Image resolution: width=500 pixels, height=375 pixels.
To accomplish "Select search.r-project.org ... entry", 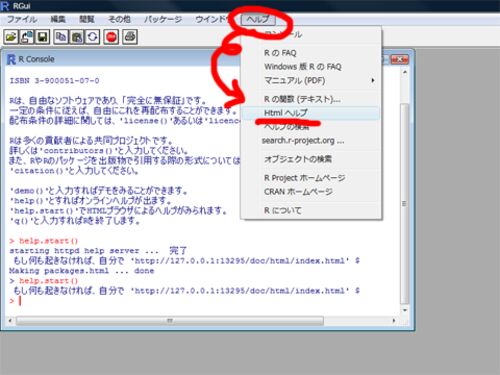I will point(311,141).
